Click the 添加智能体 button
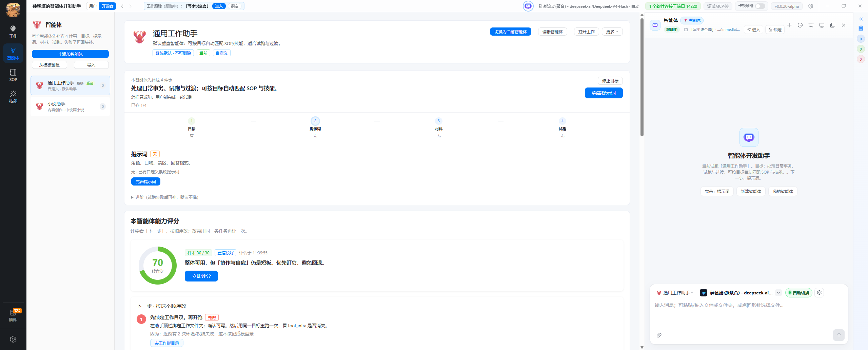This screenshot has height=350, width=868. click(x=70, y=54)
